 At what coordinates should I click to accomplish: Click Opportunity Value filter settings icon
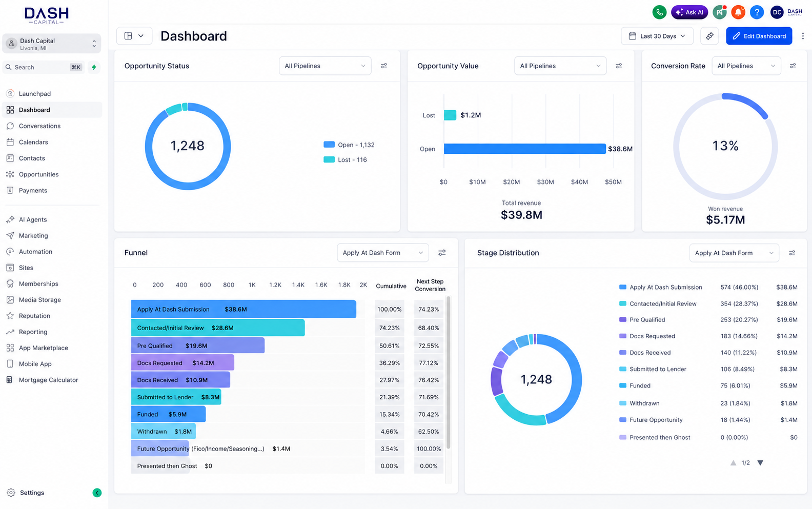[619, 66]
